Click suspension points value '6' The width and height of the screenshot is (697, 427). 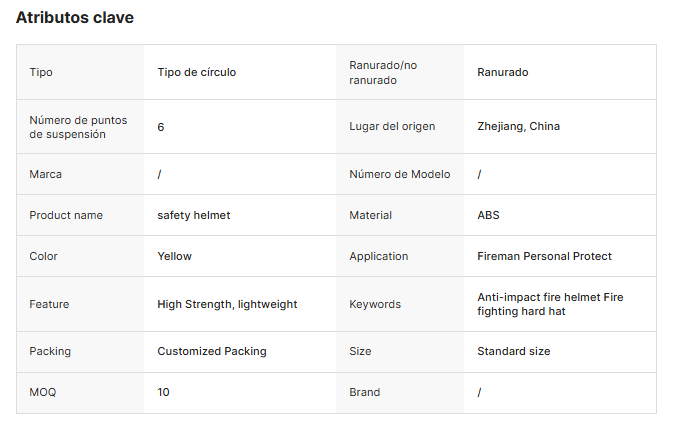click(x=161, y=126)
